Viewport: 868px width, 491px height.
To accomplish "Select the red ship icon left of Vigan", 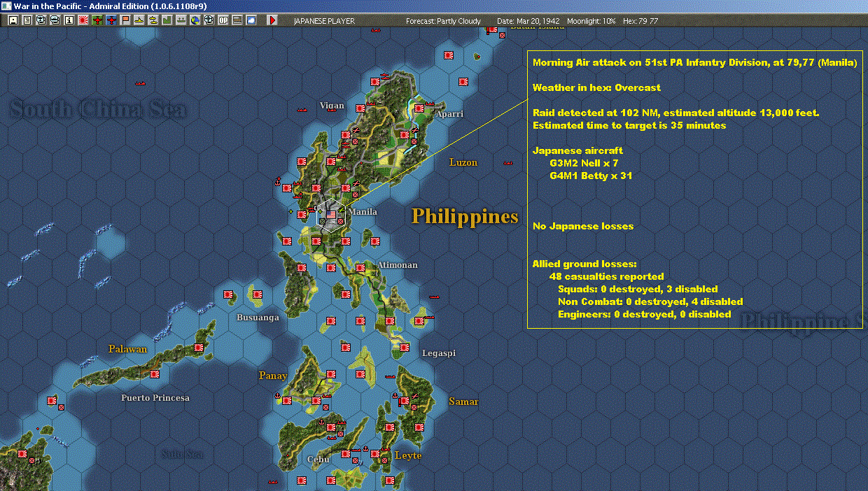I will pyautogui.click(x=303, y=109).
